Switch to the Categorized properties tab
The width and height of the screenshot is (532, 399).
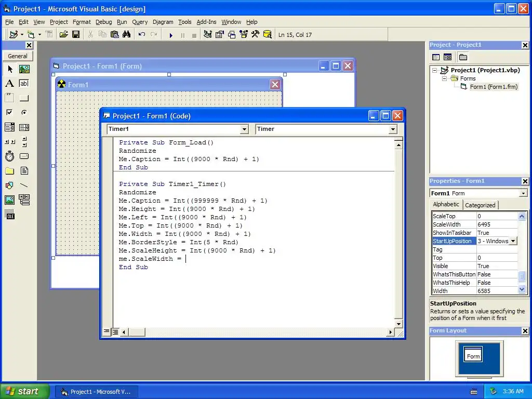(480, 205)
